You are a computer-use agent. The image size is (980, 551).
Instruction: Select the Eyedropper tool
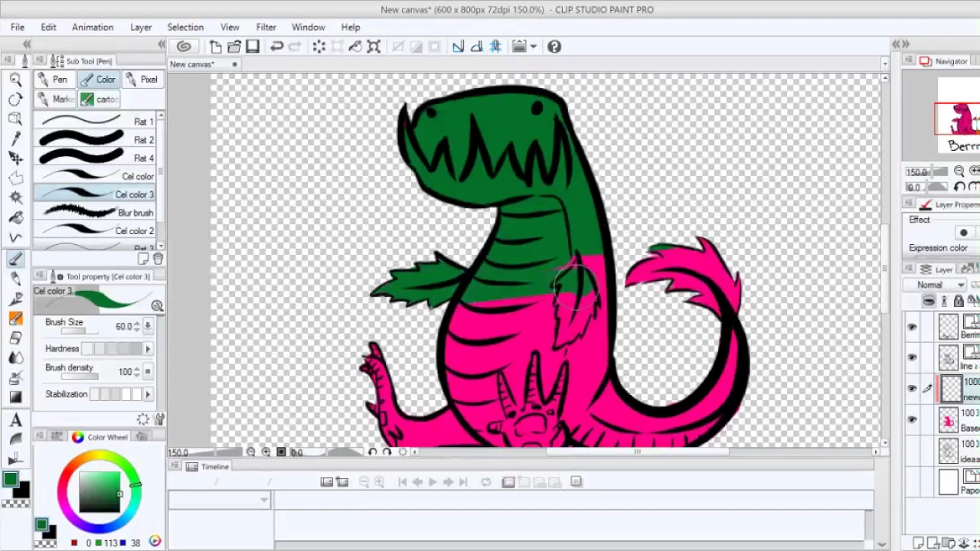(15, 139)
